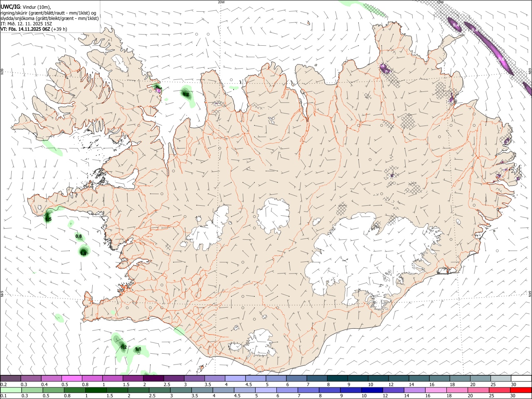Select the white 30 swatch, top legend row

pyautogui.click(x=521, y=378)
